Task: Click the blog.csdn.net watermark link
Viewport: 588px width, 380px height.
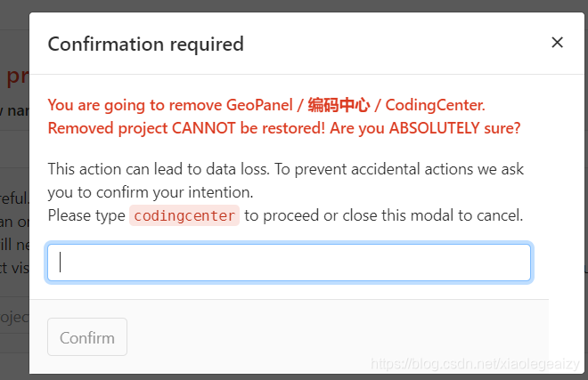Action: click(x=475, y=364)
